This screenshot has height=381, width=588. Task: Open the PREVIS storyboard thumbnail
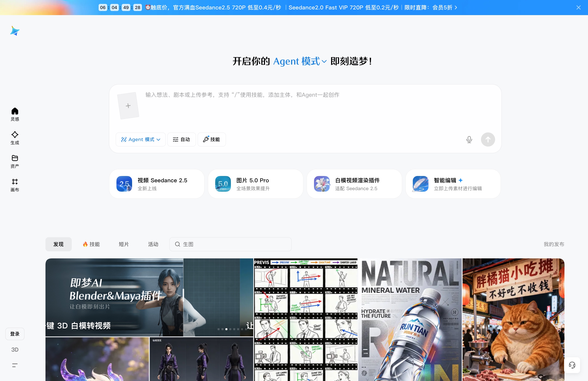306,320
